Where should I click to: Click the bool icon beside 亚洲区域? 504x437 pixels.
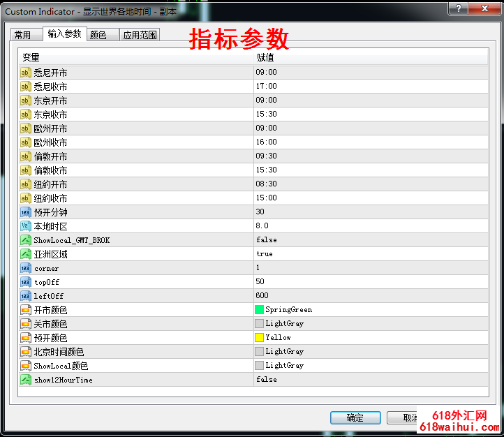click(25, 254)
